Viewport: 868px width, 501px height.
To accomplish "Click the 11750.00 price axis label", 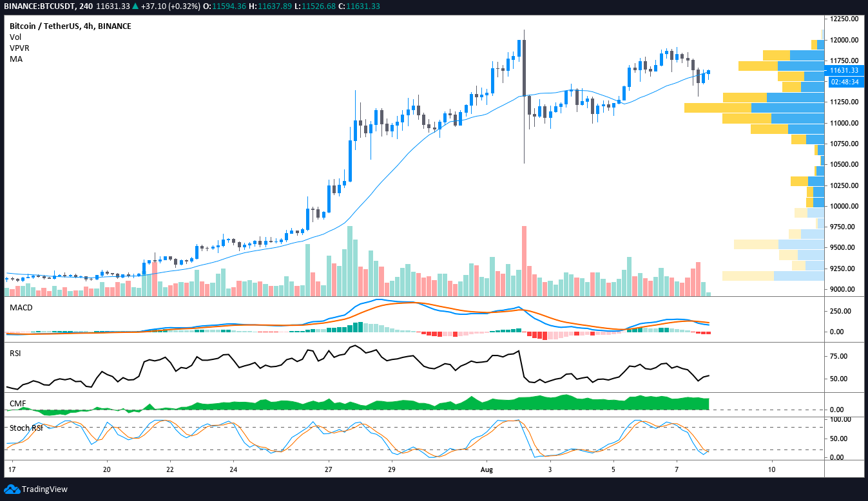I will point(845,61).
